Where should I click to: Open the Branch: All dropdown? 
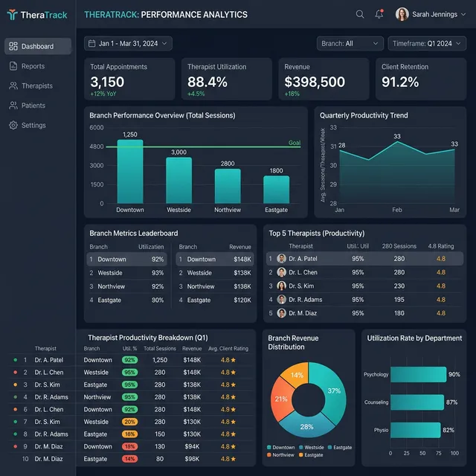(x=350, y=43)
